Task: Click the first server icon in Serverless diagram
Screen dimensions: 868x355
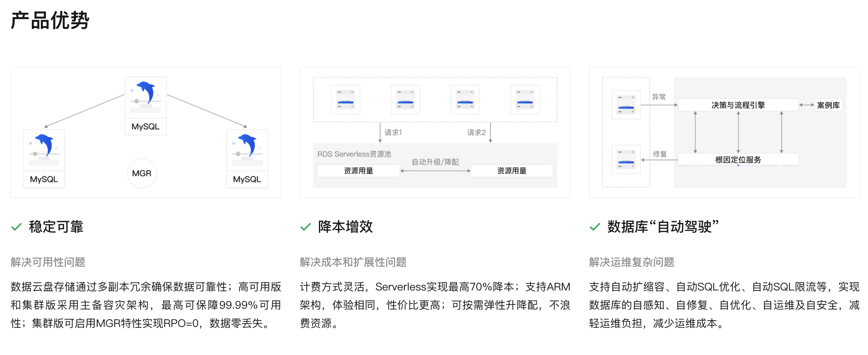Action: [346, 100]
